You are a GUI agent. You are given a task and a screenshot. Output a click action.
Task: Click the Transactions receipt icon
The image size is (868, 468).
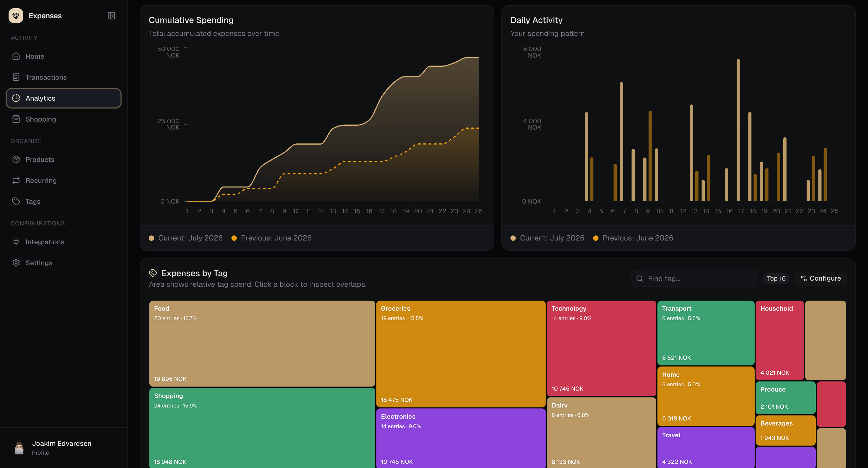click(x=16, y=77)
